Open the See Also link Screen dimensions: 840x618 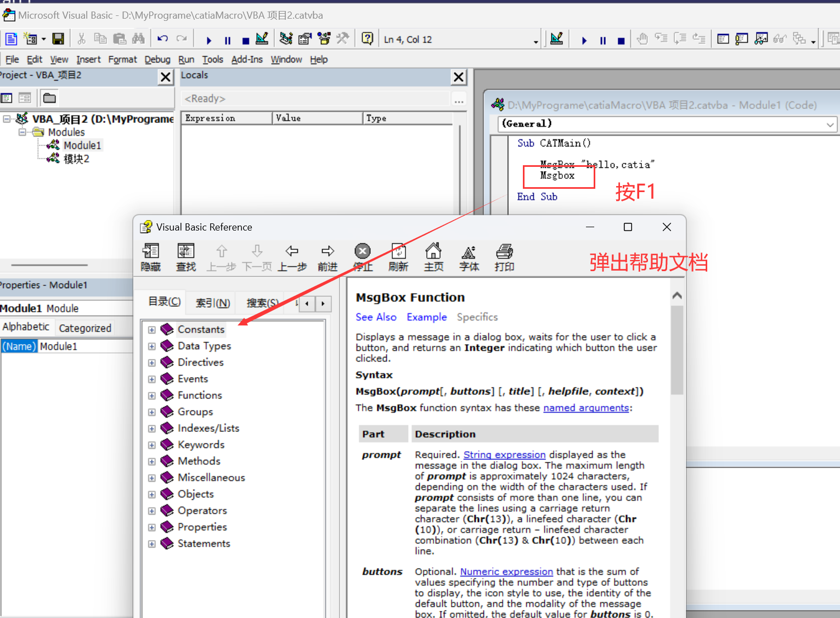[376, 317]
